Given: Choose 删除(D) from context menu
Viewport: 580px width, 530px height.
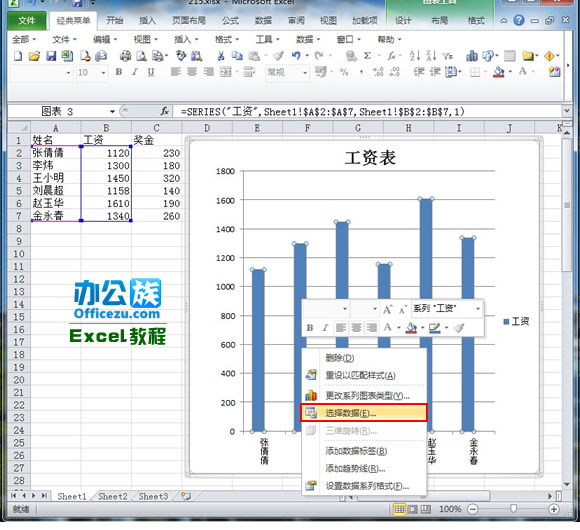Looking at the screenshot, I should (364, 358).
